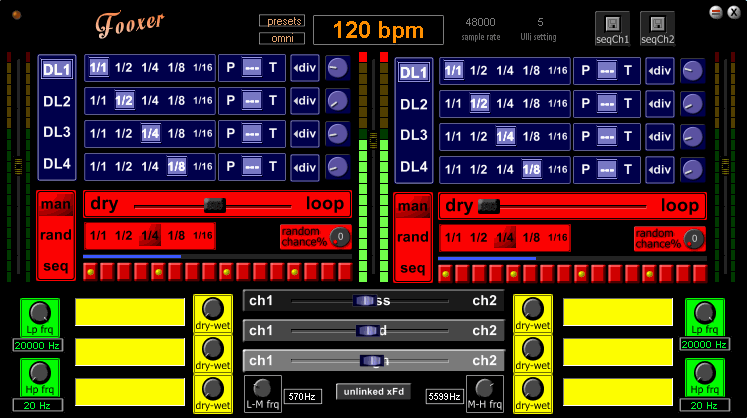The height and width of the screenshot is (418, 747).
Task: Click the 120 bpm tempo display
Action: click(x=378, y=30)
